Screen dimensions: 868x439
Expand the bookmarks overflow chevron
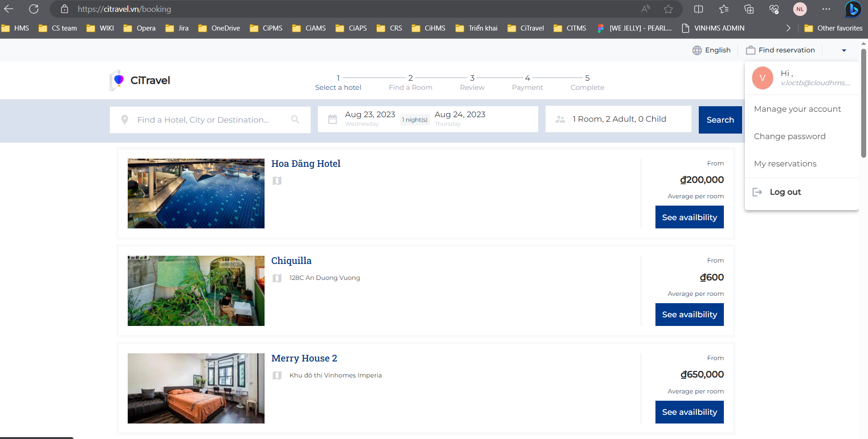coord(788,28)
